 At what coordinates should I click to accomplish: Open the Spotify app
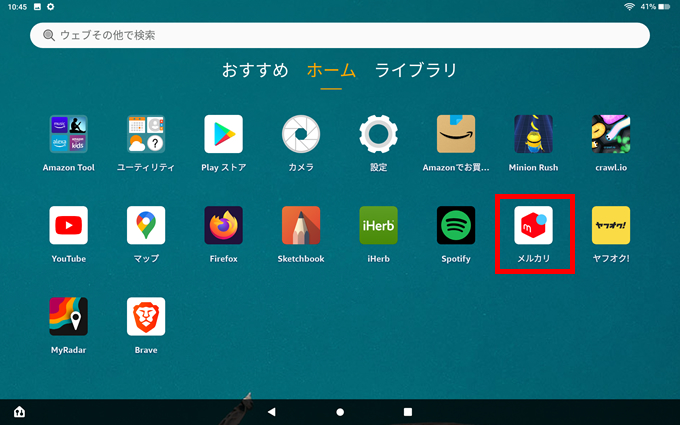click(456, 225)
